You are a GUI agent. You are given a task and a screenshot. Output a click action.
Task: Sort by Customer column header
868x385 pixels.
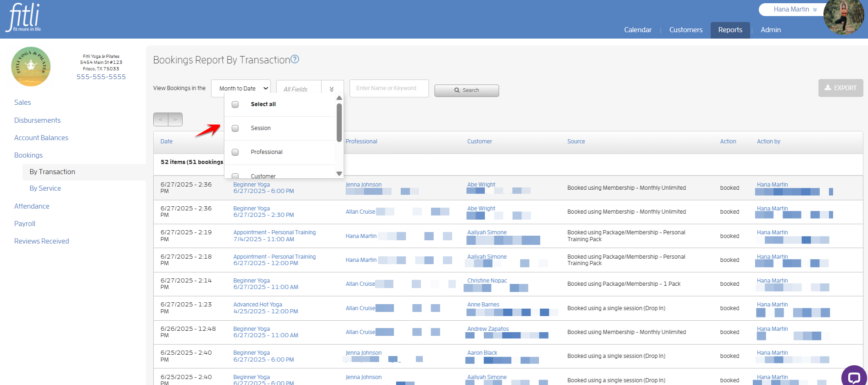[480, 142]
